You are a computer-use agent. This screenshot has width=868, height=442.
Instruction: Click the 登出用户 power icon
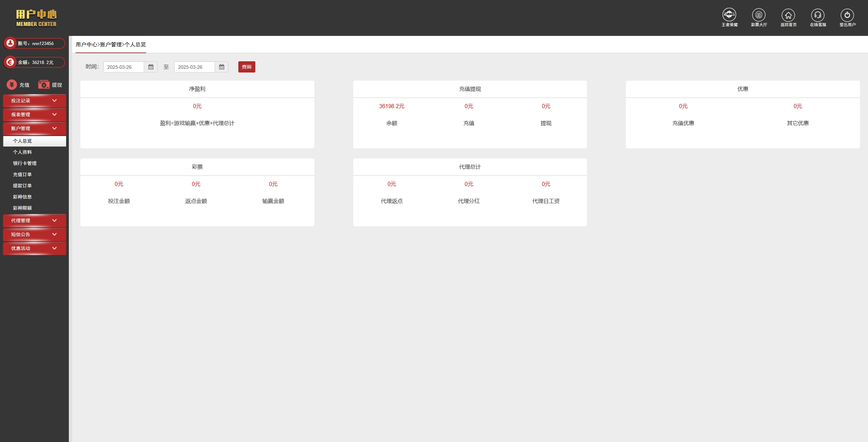[x=847, y=15]
